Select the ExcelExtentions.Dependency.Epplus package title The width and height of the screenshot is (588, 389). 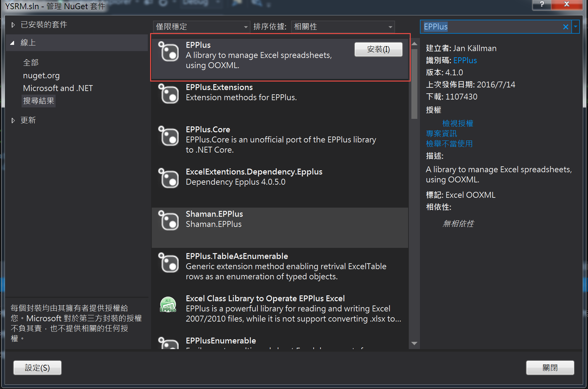coord(254,172)
